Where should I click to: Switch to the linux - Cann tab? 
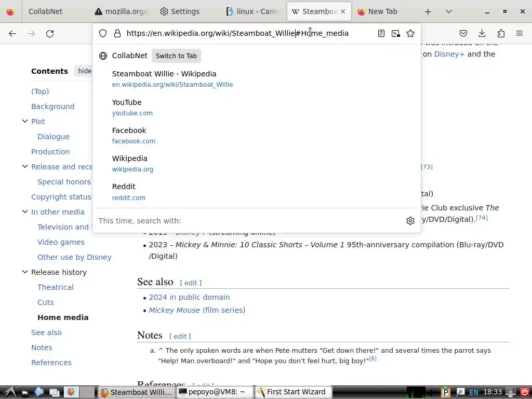(253, 11)
